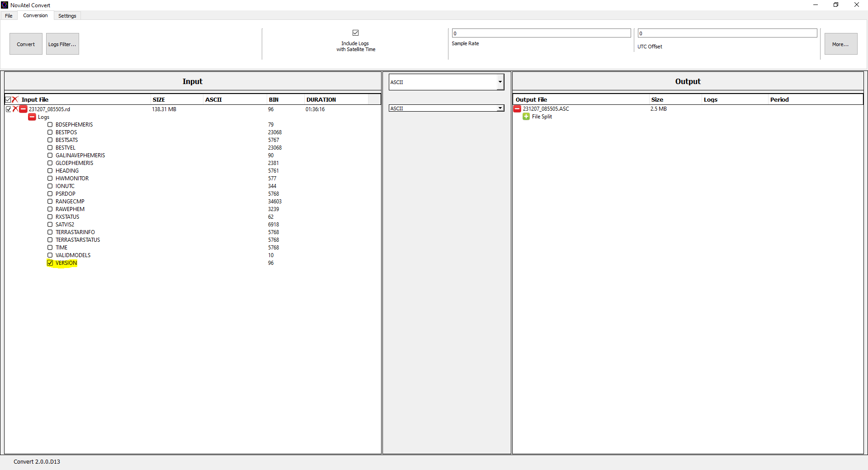Check the IONUTC log checkbox
Screen dimensions: 868x470
[x=50, y=186]
